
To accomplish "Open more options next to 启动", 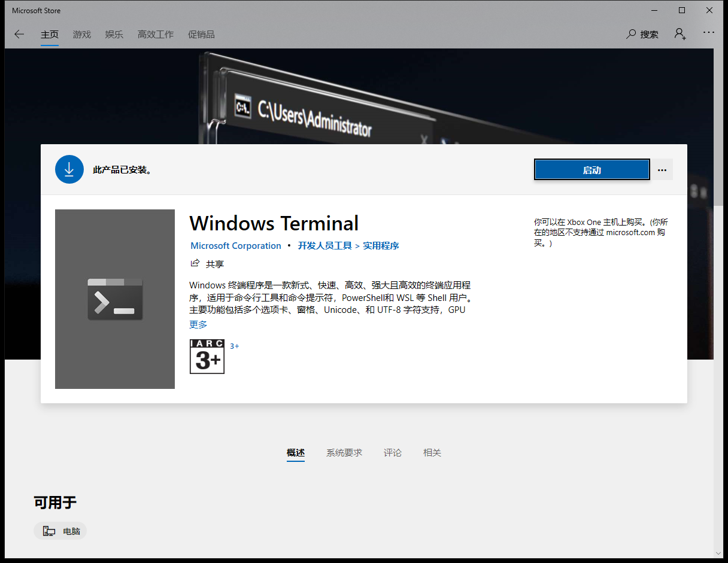I will (x=662, y=170).
